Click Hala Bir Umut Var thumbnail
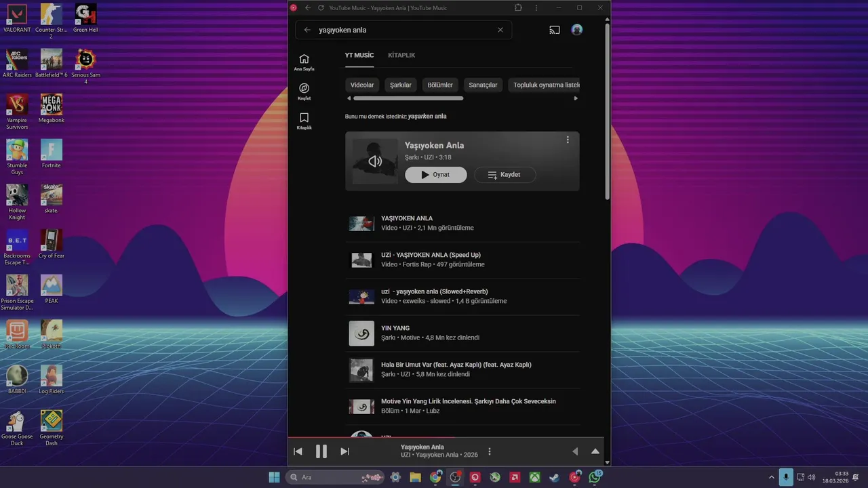868x488 pixels. [361, 370]
